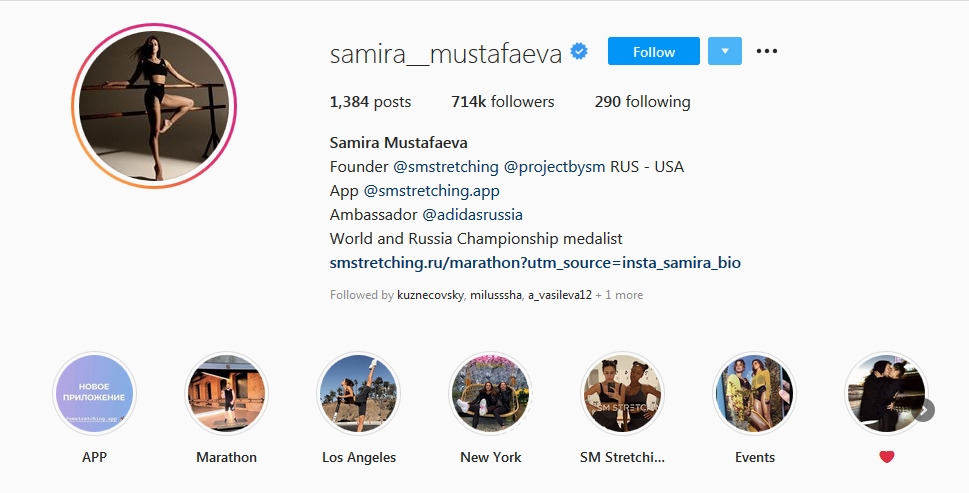Open the @adidasrussia profile link

[x=473, y=215]
